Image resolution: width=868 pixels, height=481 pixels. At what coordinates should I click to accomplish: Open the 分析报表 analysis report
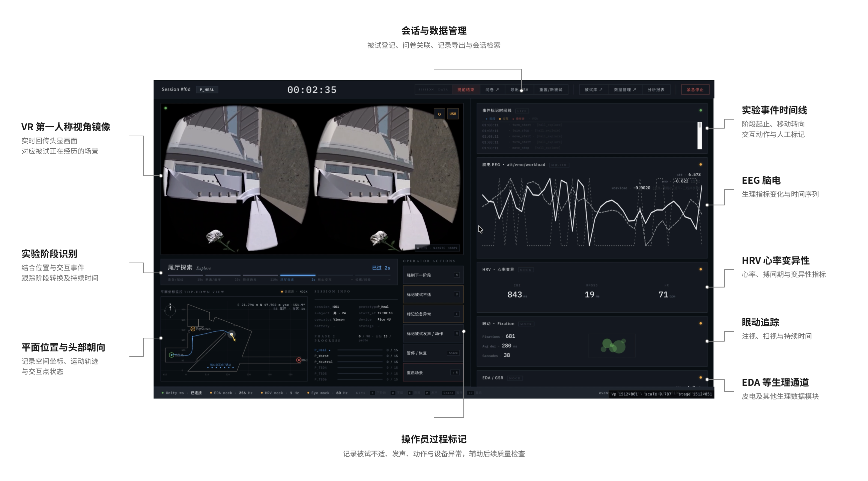656,90
